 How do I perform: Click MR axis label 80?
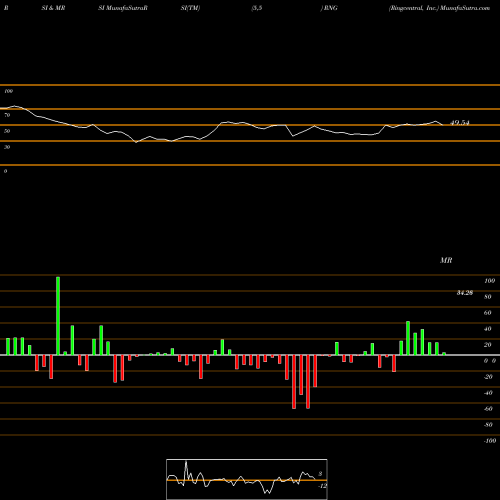[488, 297]
